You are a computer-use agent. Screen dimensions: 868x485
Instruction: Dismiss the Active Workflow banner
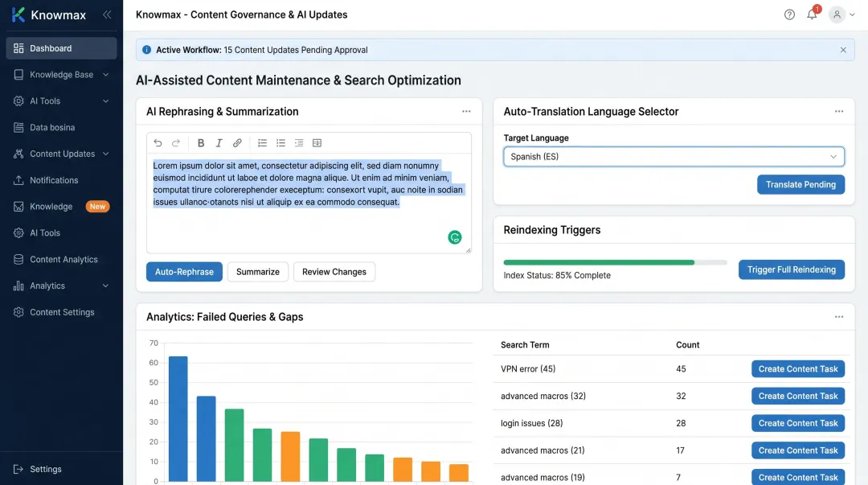click(843, 50)
